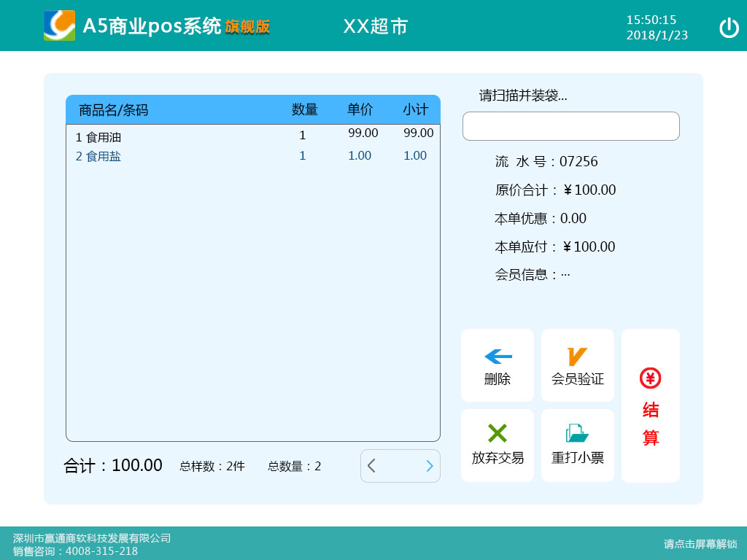
Task: Click the 商品名/条码 column header
Action: [x=114, y=110]
